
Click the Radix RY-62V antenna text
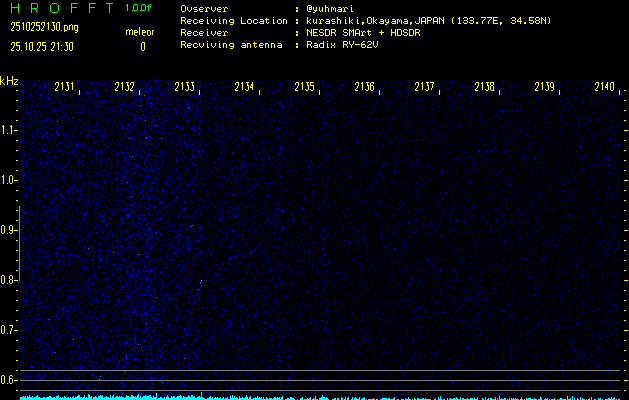pos(347,46)
